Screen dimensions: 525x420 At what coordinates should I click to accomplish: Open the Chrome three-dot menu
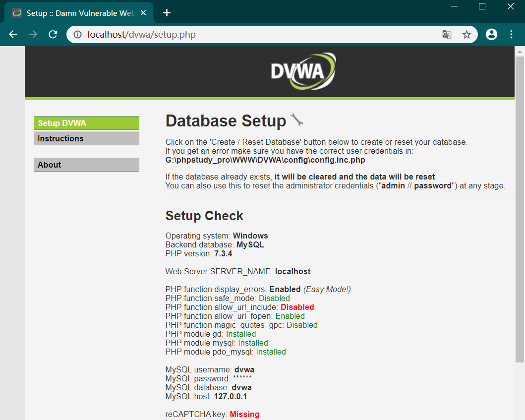tap(511, 34)
